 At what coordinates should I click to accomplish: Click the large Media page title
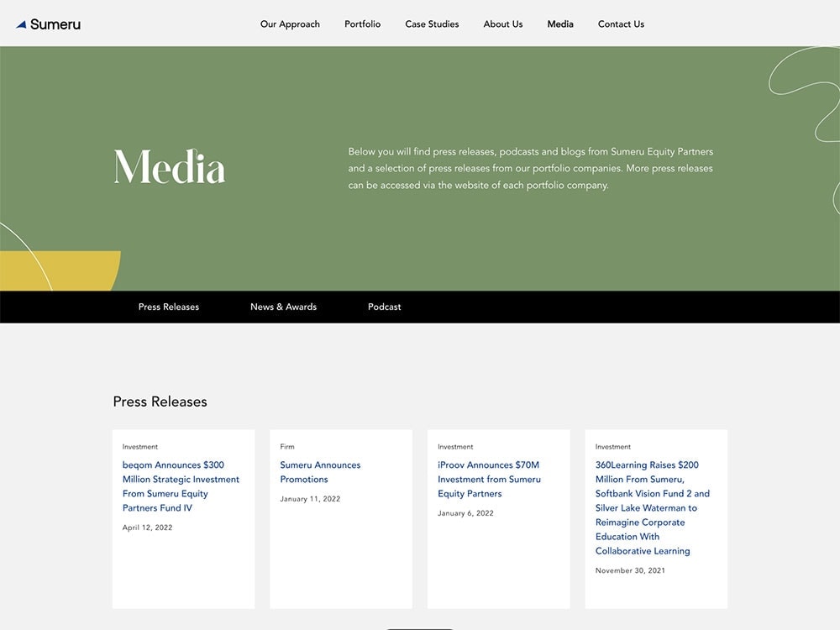coord(170,166)
